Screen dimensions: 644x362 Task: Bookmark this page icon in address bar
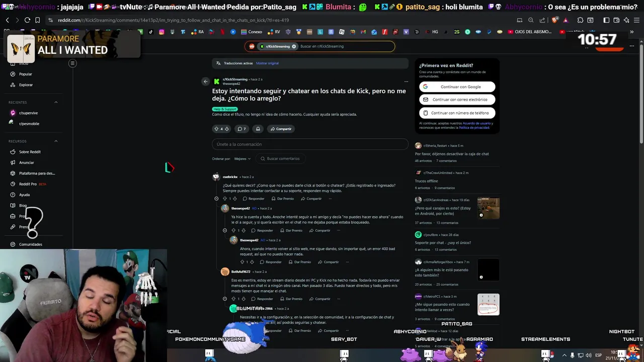(x=38, y=20)
